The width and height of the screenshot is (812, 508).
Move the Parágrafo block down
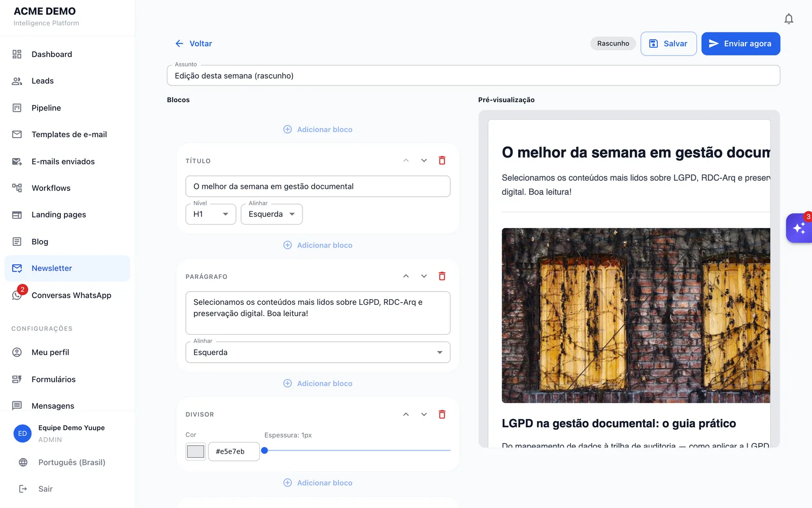point(424,276)
